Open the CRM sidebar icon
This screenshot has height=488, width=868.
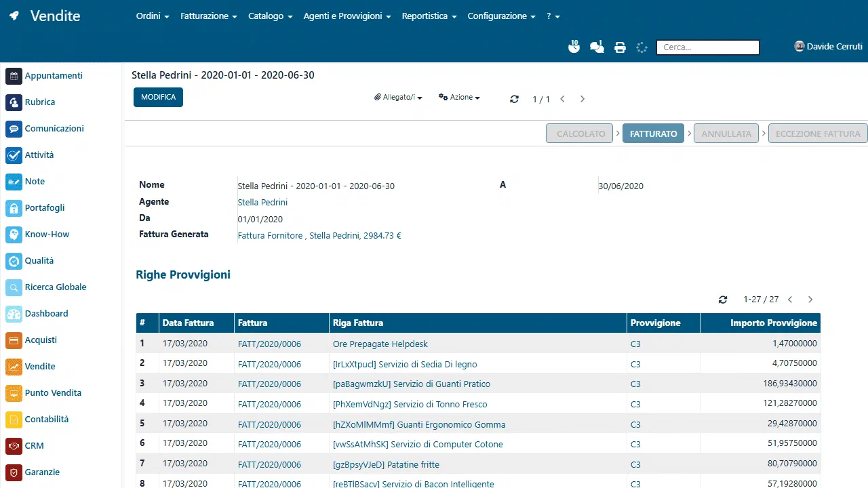click(14, 446)
